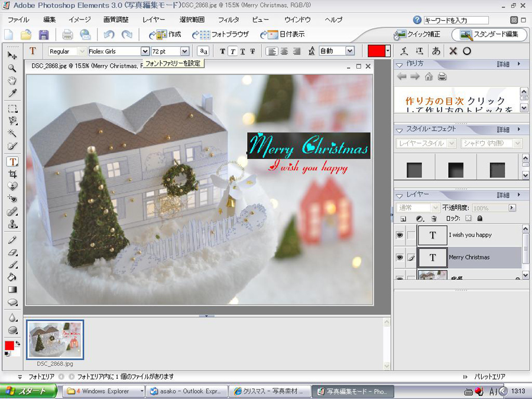
Task: Click the Undo arrow icon
Action: pyautogui.click(x=109, y=35)
